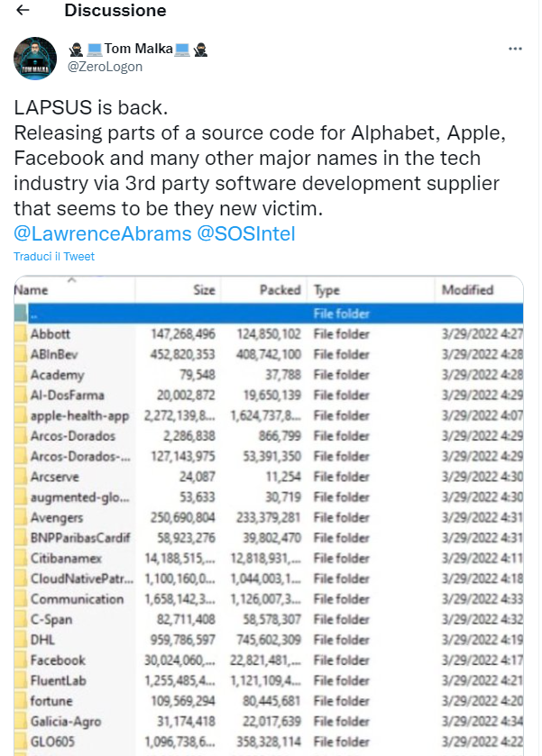Open the three-dot tweet options menu
The width and height of the screenshot is (542, 756).
514,49
